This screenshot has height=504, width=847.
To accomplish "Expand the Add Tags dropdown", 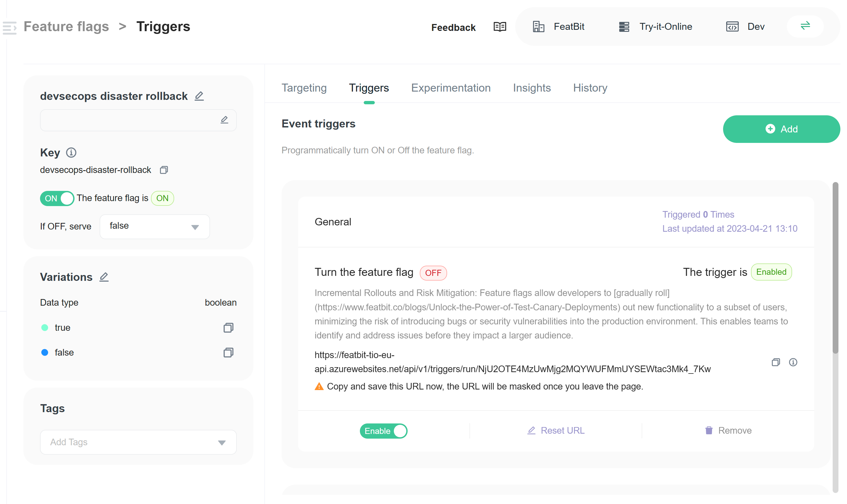I will point(138,442).
